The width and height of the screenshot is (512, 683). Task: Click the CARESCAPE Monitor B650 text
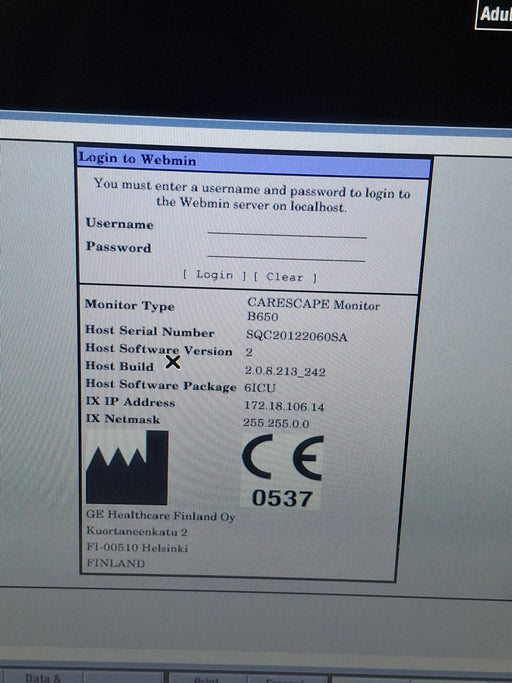313,310
